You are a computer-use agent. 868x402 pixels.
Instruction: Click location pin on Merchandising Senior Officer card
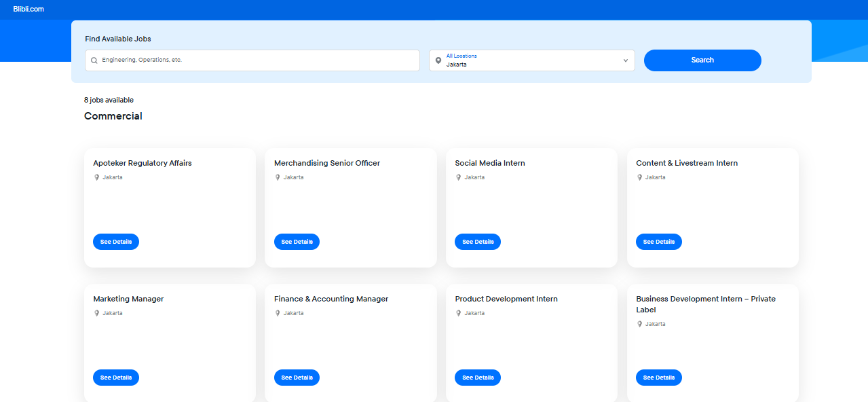[278, 177]
